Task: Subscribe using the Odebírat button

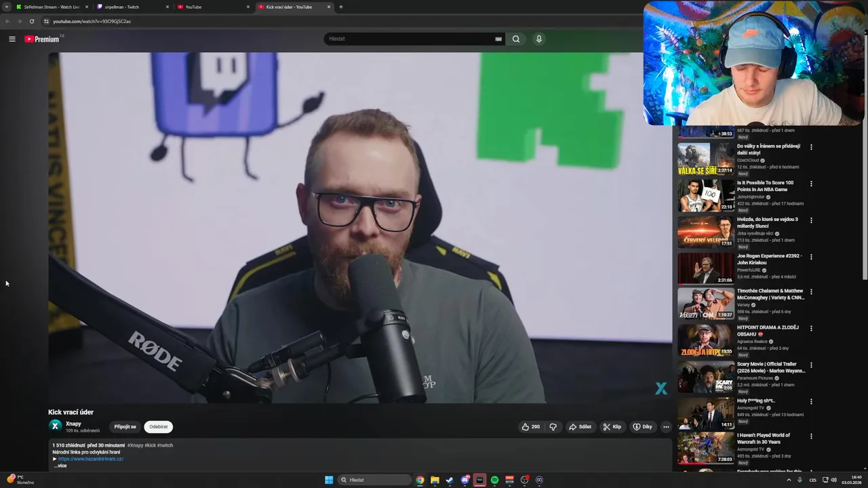Action: click(x=159, y=427)
